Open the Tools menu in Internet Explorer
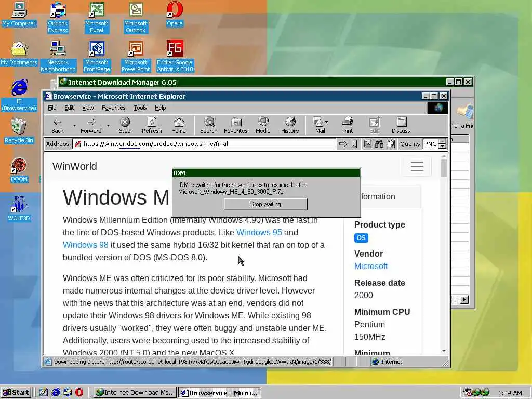Viewport: 532px width, 399px height. pos(140,108)
